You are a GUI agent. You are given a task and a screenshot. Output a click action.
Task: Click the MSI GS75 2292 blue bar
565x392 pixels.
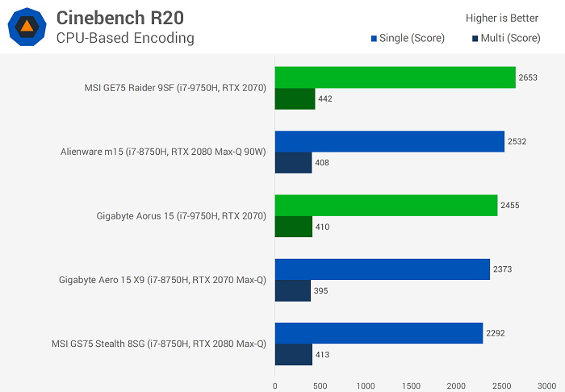click(x=379, y=333)
